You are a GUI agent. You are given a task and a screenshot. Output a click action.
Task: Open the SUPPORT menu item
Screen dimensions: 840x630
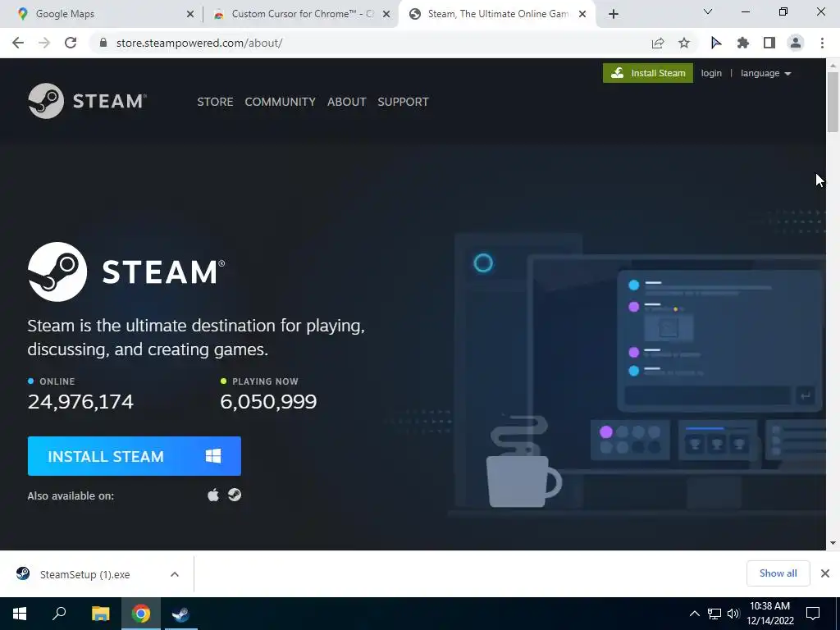(x=403, y=102)
